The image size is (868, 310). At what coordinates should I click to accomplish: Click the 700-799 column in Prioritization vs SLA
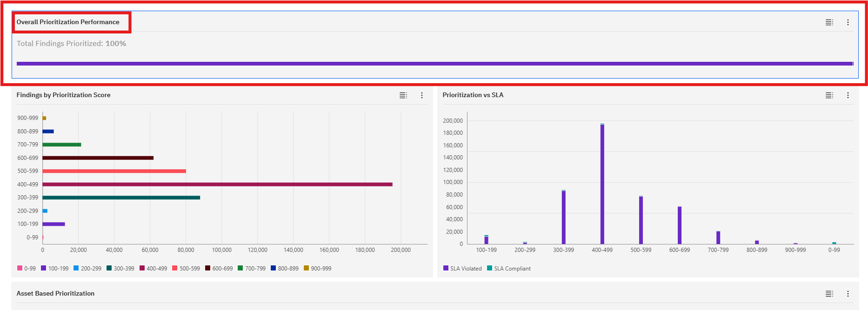click(718, 237)
